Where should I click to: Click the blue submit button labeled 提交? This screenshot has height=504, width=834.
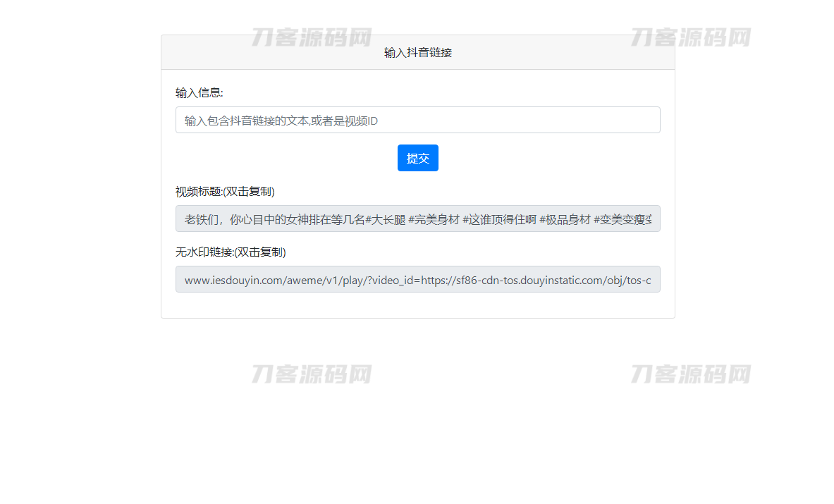417,157
